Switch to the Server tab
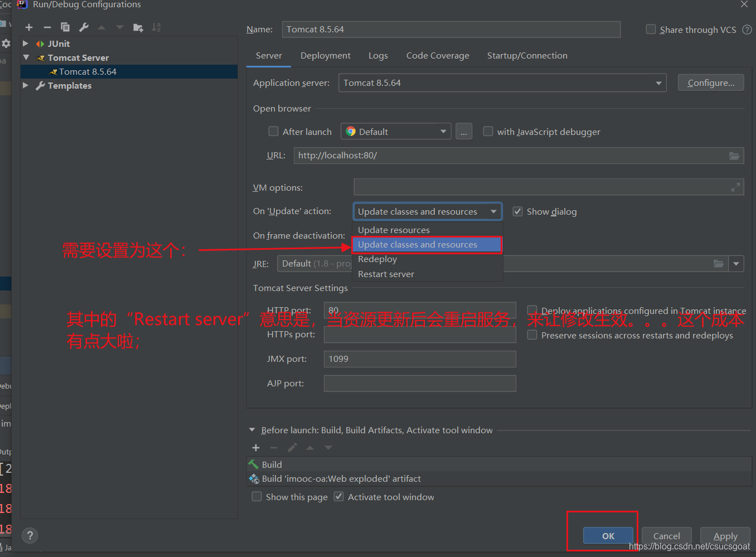The width and height of the screenshot is (756, 557). point(269,56)
